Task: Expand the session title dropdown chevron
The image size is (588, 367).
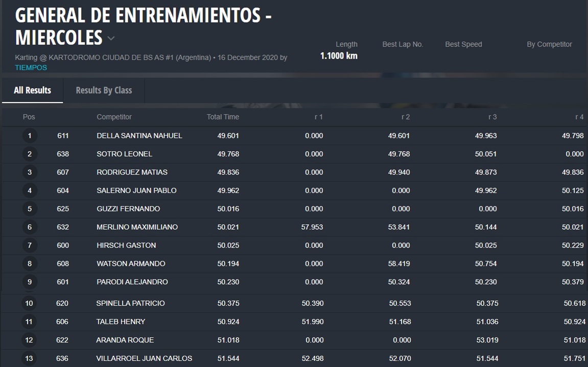Action: [111, 39]
